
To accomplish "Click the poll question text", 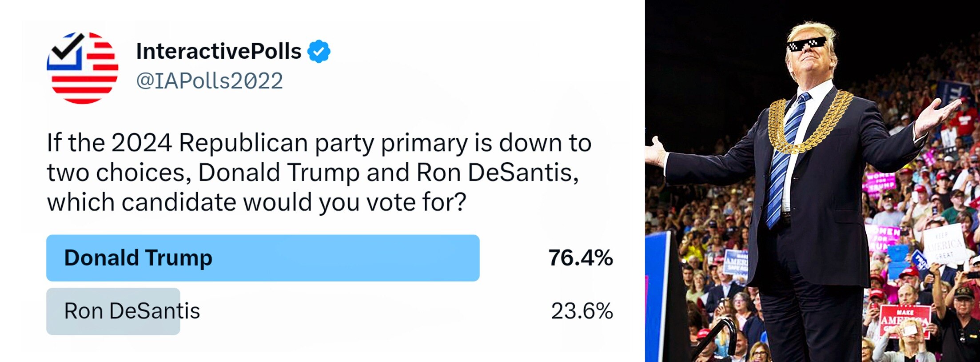I will 319,173.
